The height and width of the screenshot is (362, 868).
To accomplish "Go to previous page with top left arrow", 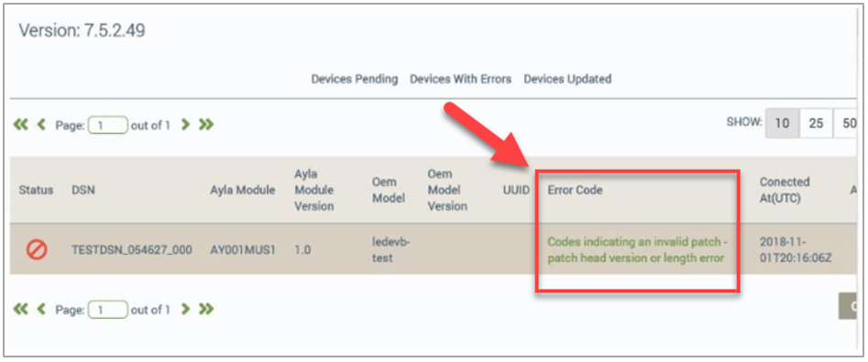I will click(40, 125).
